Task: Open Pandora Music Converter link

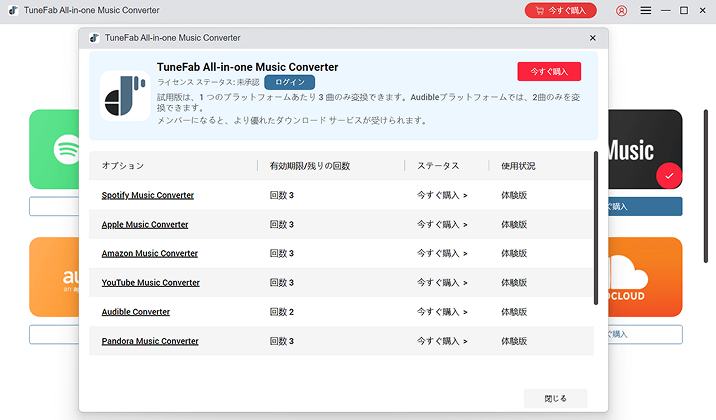Action: pyautogui.click(x=150, y=341)
